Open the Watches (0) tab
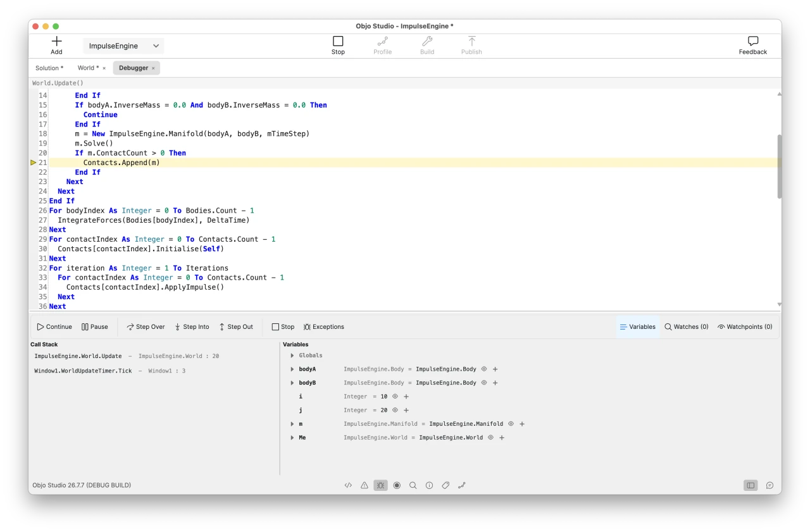 coord(687,327)
